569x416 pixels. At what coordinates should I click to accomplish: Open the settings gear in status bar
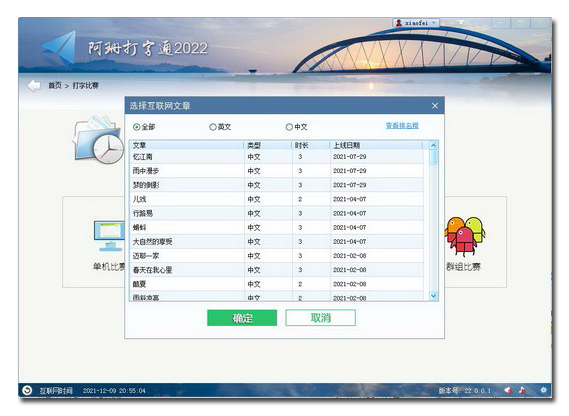(x=543, y=390)
